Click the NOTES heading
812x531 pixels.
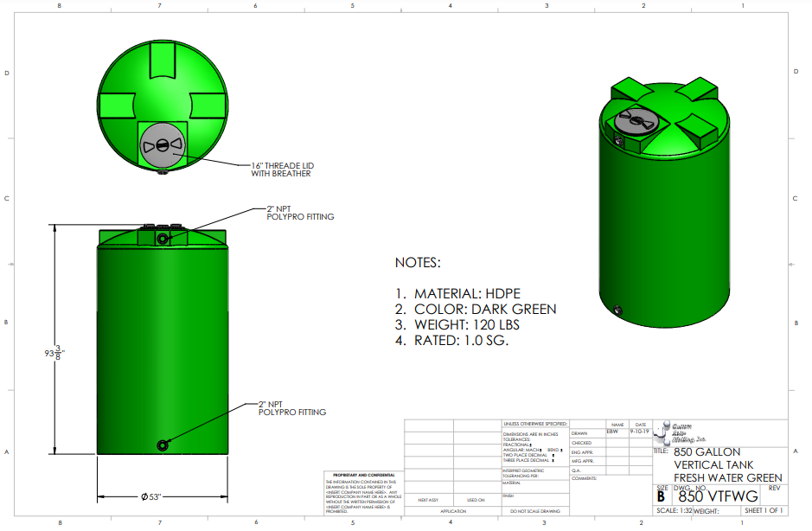click(x=418, y=262)
